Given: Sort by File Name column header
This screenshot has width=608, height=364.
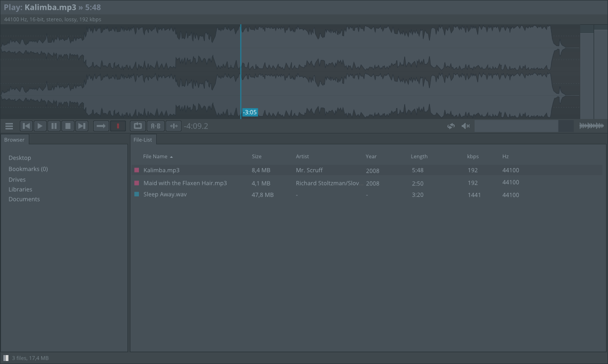Looking at the screenshot, I should click(155, 156).
